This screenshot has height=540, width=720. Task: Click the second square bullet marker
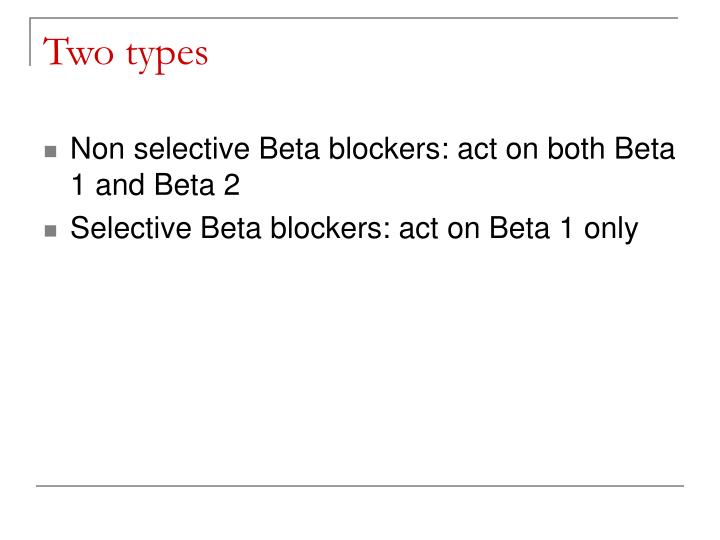[x=52, y=231]
